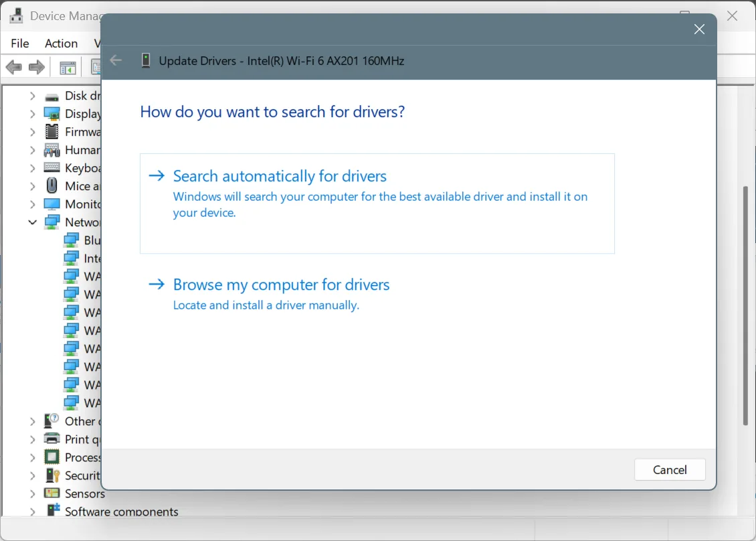This screenshot has height=541, width=756.
Task: Click the show/hide console tree toolbar icon
Action: click(68, 68)
